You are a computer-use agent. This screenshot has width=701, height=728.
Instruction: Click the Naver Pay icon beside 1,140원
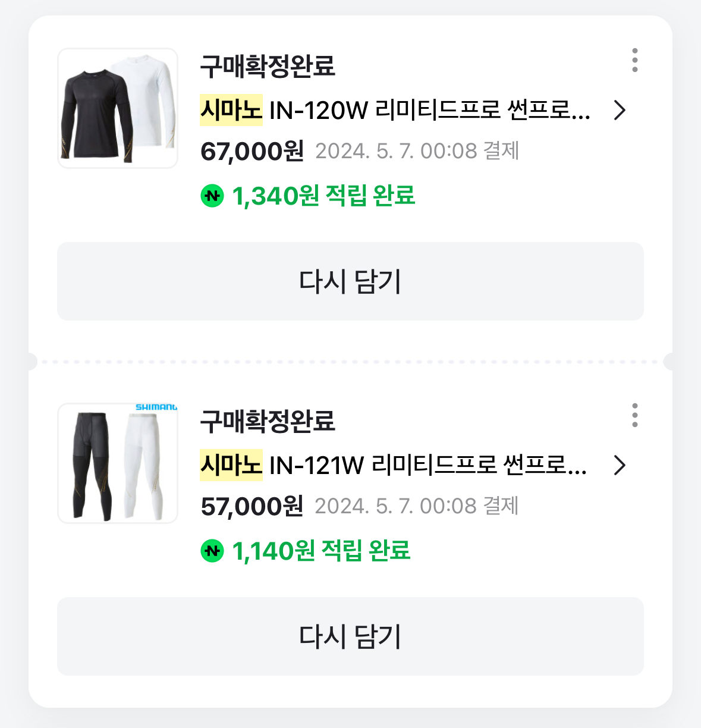coord(212,551)
